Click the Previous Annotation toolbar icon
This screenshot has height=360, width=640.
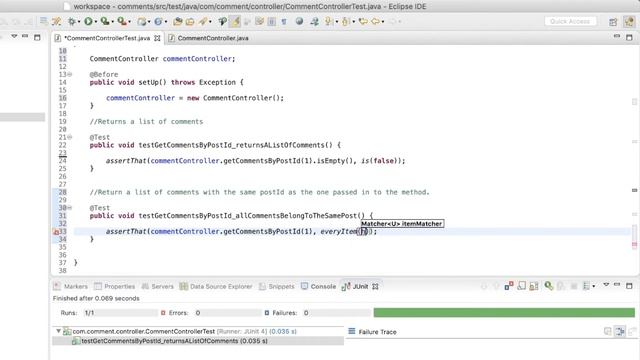(345, 21)
